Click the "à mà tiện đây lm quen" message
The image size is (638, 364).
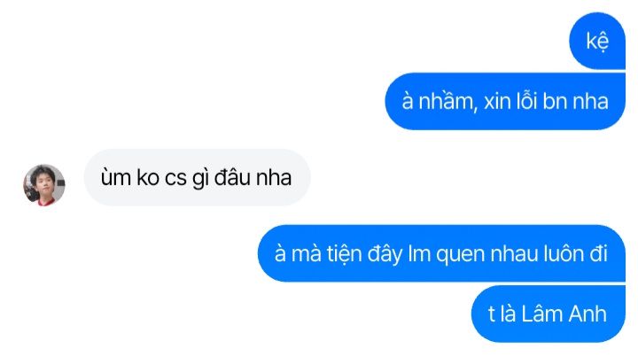(441, 253)
